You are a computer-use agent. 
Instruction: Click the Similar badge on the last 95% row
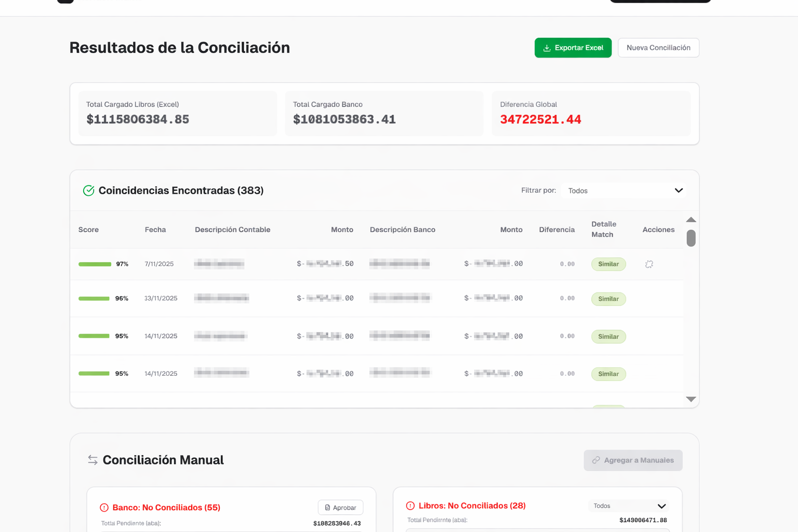pos(608,374)
